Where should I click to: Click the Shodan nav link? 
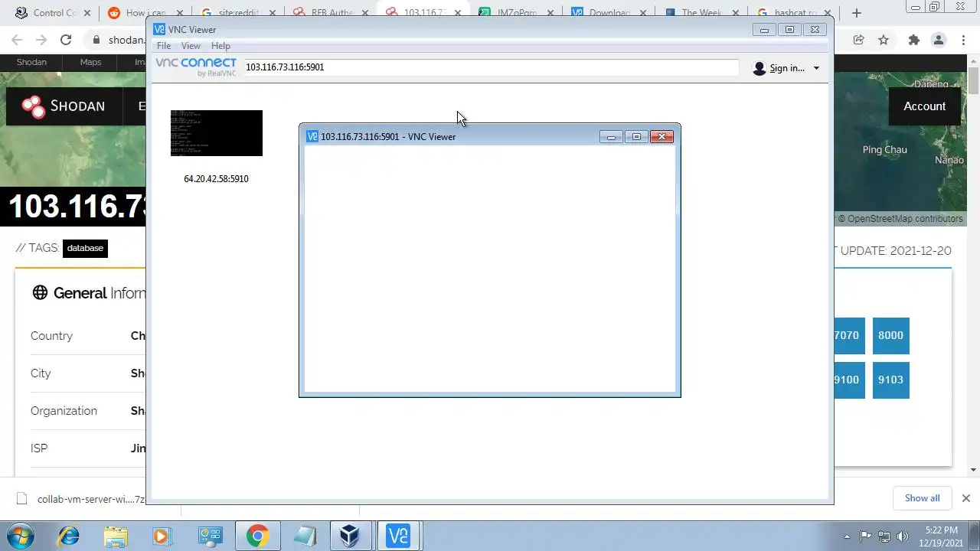coord(31,62)
